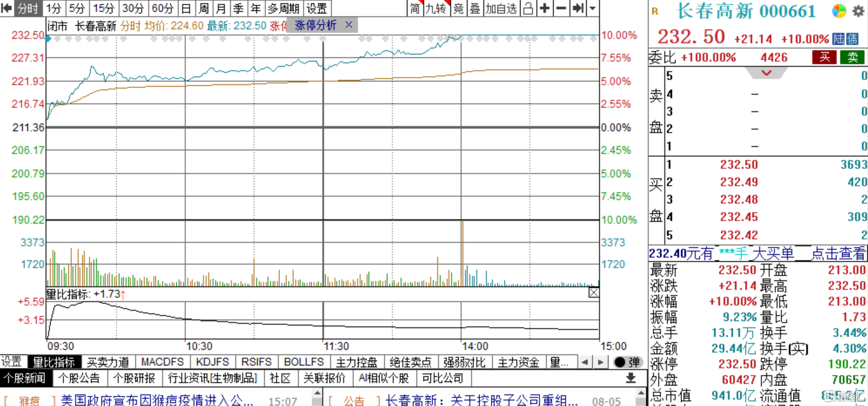This screenshot has height=406, width=868.
Task: Open the 日 daily chart
Action: click(186, 9)
